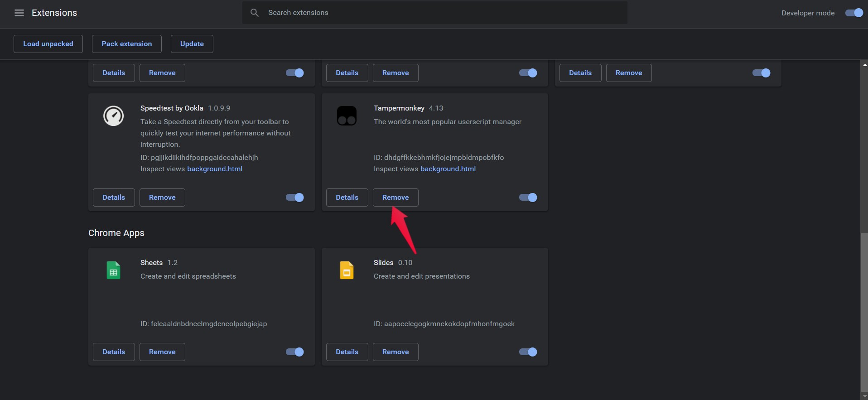Remove the Speedtest by Ookla extension
Image resolution: width=868 pixels, height=400 pixels.
pos(162,198)
